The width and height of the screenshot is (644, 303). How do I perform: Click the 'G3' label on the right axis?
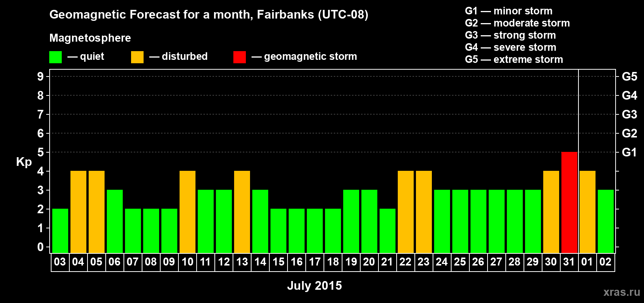tap(630, 114)
